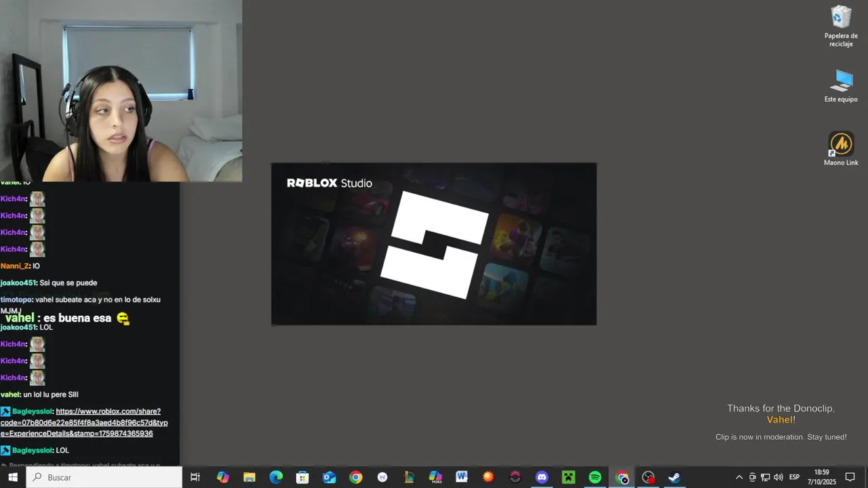Open the volume control tray icon

(x=778, y=477)
